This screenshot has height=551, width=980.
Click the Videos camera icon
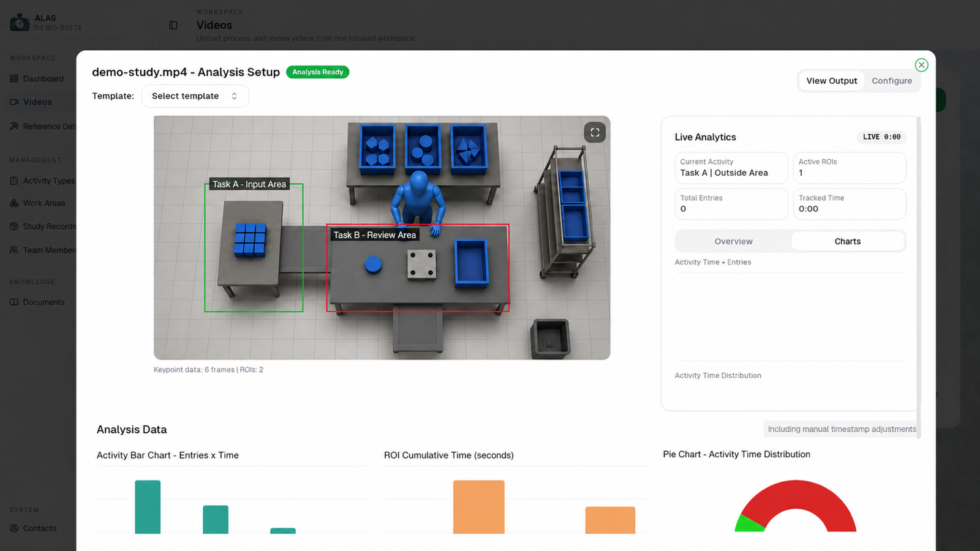[14, 102]
